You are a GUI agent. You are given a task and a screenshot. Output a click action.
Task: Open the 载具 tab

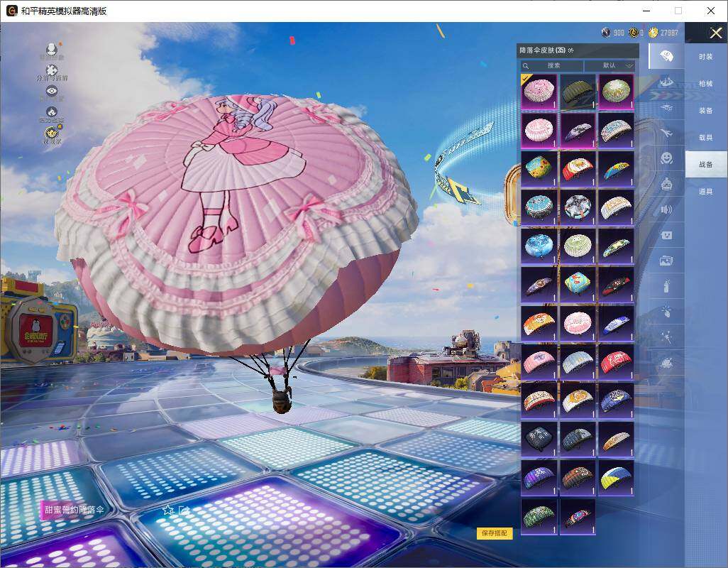[x=705, y=137]
